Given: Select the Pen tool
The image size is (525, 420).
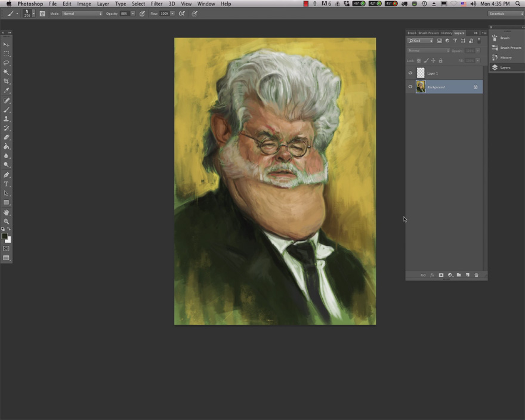Looking at the screenshot, I should 6,175.
